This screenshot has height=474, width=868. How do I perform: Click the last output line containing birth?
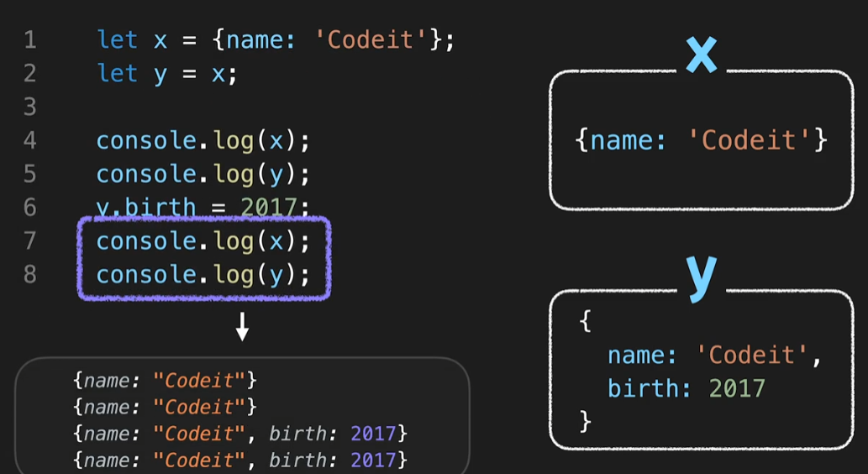pyautogui.click(x=240, y=459)
